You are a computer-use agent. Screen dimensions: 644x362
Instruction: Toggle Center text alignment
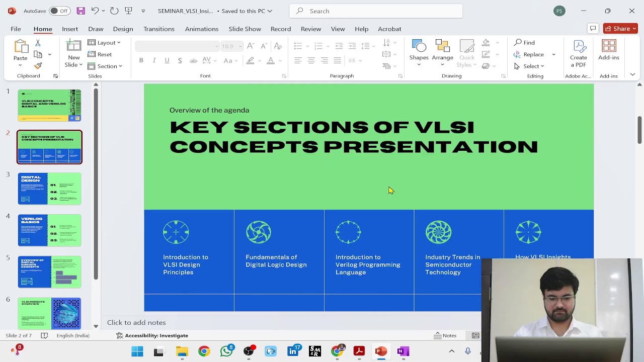point(311,60)
